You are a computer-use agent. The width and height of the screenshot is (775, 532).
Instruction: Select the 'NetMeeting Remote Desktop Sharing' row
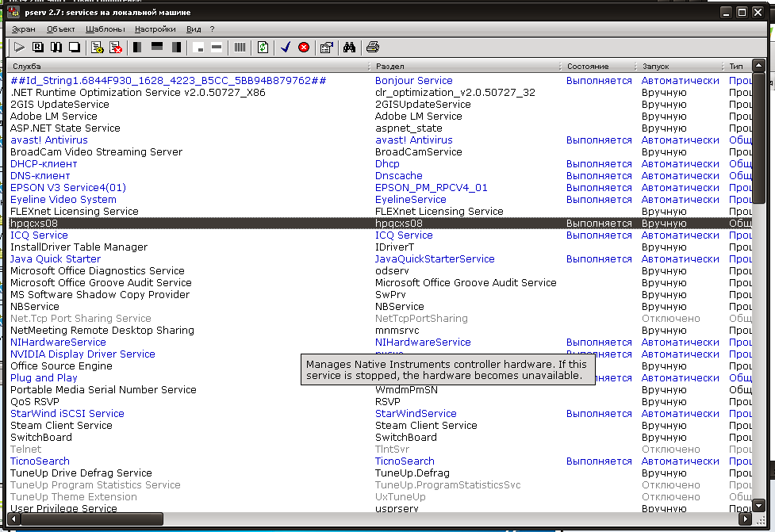381,331
